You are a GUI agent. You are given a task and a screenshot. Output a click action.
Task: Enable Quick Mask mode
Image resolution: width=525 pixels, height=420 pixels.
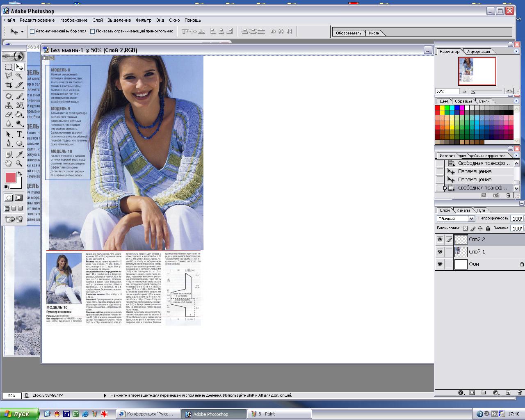tap(18, 198)
